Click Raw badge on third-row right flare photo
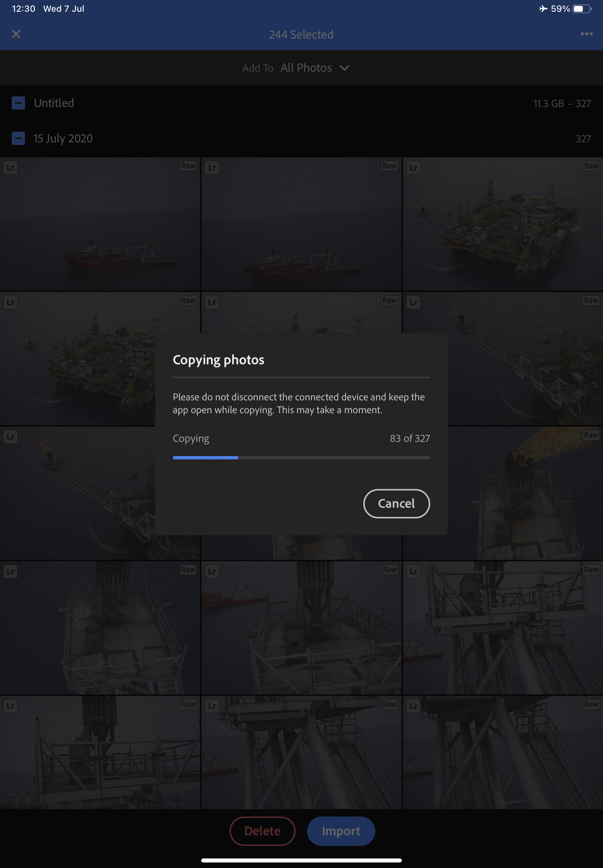This screenshot has width=603, height=868. (591, 435)
